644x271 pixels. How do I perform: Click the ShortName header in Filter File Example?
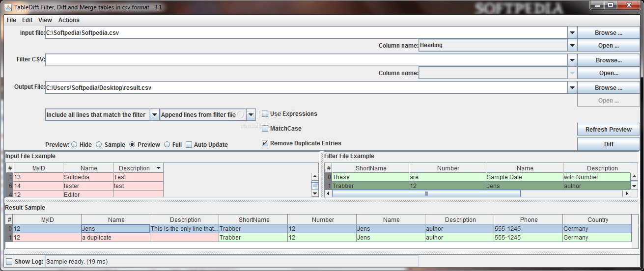pyautogui.click(x=370, y=168)
